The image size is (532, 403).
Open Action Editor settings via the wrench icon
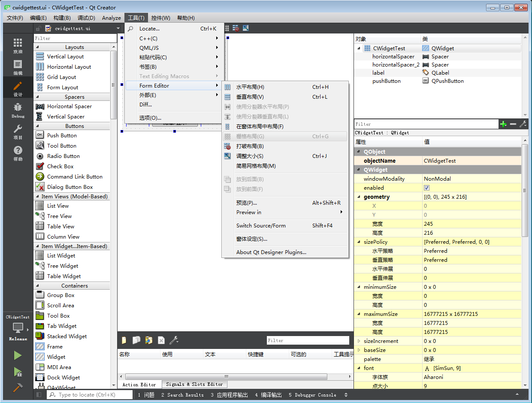[174, 340]
